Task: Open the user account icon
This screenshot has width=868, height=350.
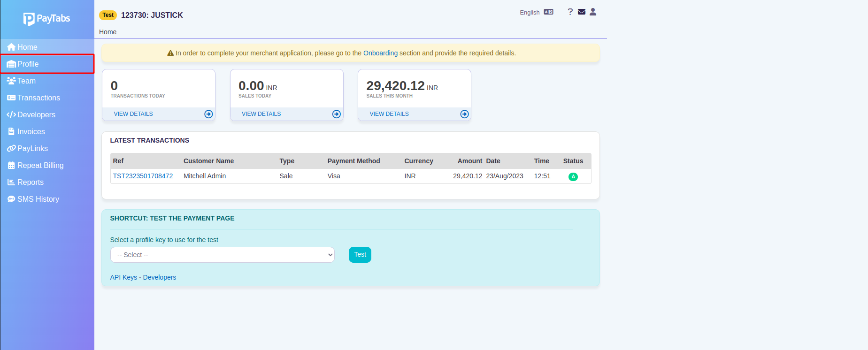Action: 593,12
